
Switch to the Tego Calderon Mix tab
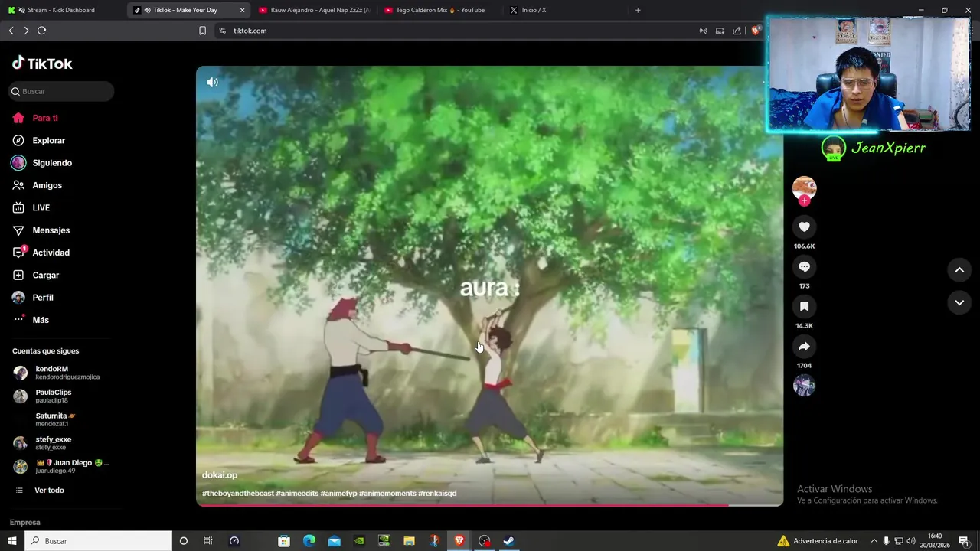pyautogui.click(x=438, y=10)
